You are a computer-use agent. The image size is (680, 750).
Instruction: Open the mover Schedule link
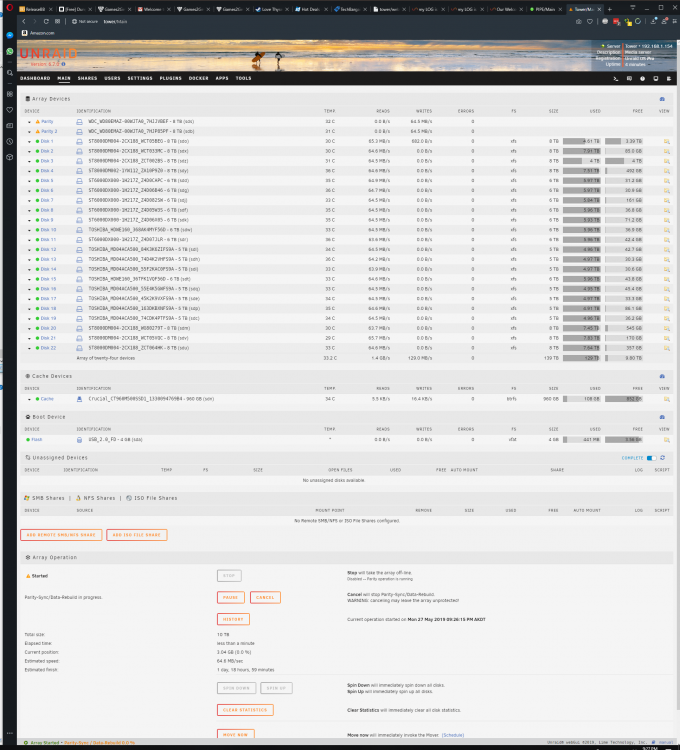(452, 735)
